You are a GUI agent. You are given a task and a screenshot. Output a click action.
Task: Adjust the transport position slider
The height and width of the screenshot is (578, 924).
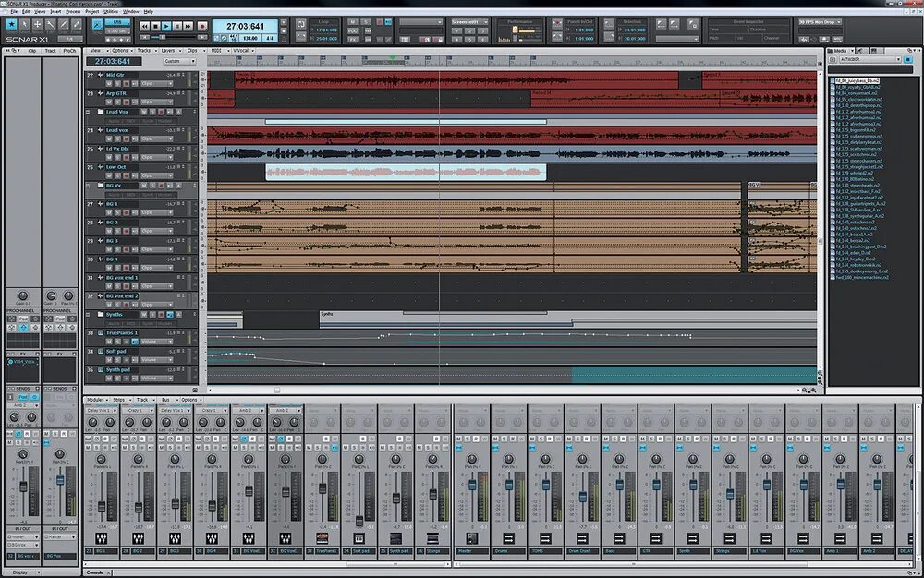click(x=163, y=38)
